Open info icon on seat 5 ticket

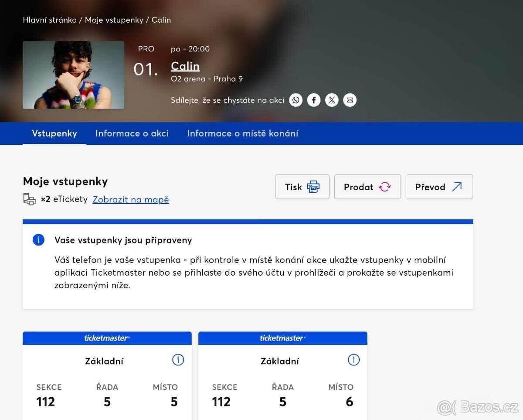(178, 360)
